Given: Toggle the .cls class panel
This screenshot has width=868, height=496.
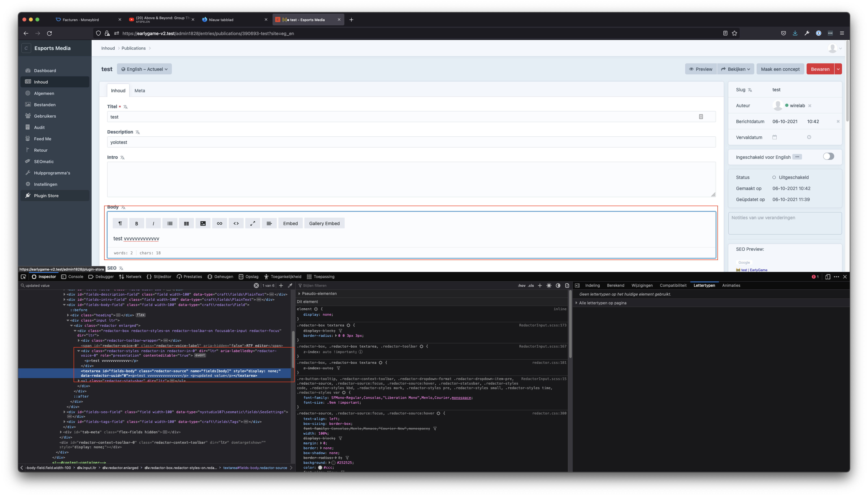Looking at the screenshot, I should pos(531,286).
